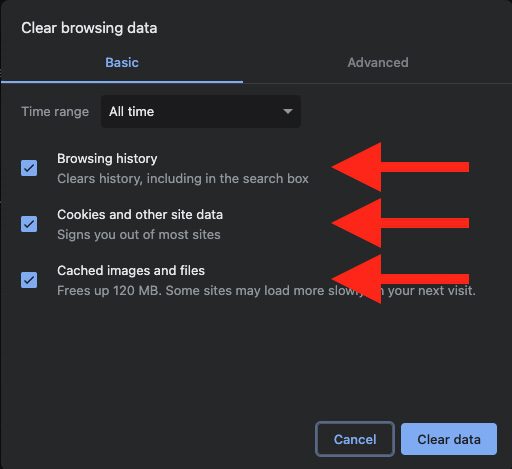Click the Clear browsing data title
The width and height of the screenshot is (512, 469).
[x=89, y=28]
